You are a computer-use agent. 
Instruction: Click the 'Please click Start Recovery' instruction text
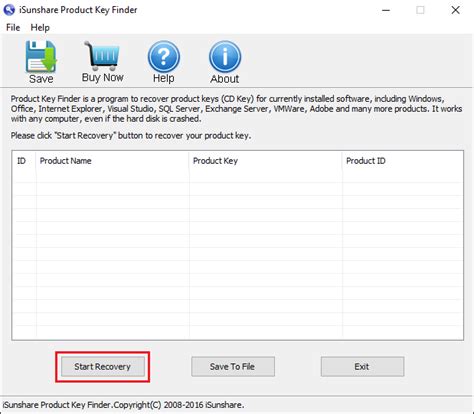[131, 136]
